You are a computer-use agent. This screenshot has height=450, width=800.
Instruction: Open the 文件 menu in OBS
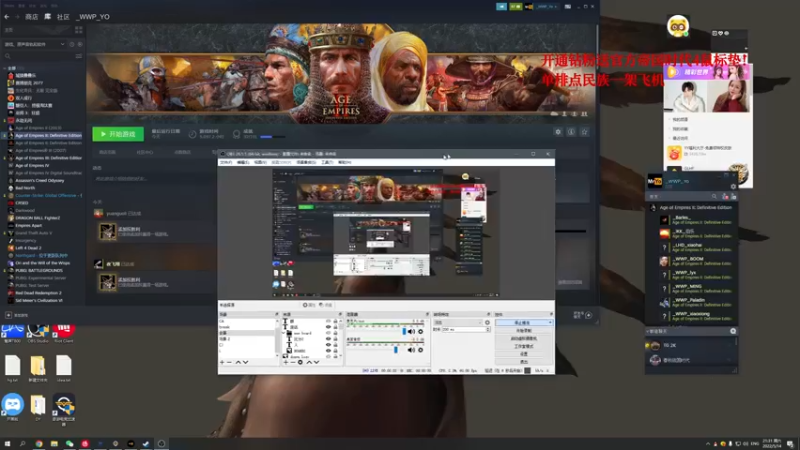[226, 162]
